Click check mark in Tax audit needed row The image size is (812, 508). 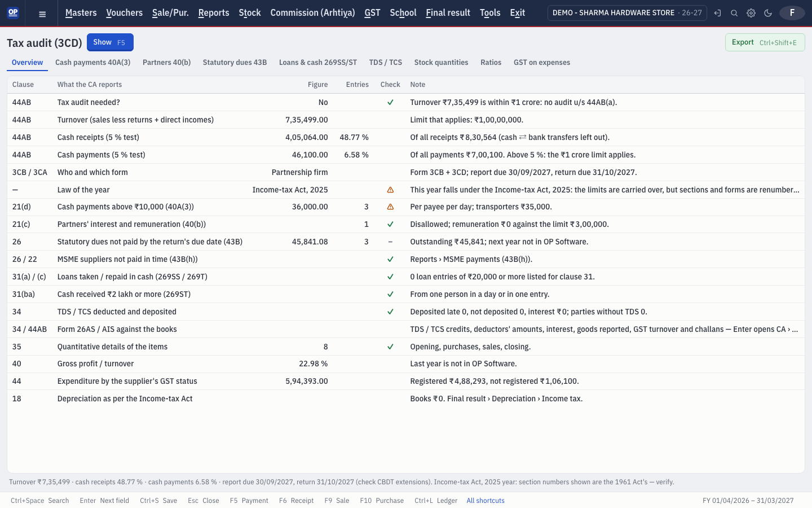[390, 102]
